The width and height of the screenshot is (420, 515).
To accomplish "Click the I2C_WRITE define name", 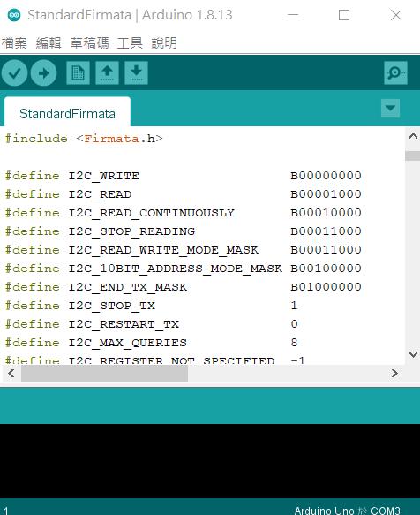I will (104, 176).
